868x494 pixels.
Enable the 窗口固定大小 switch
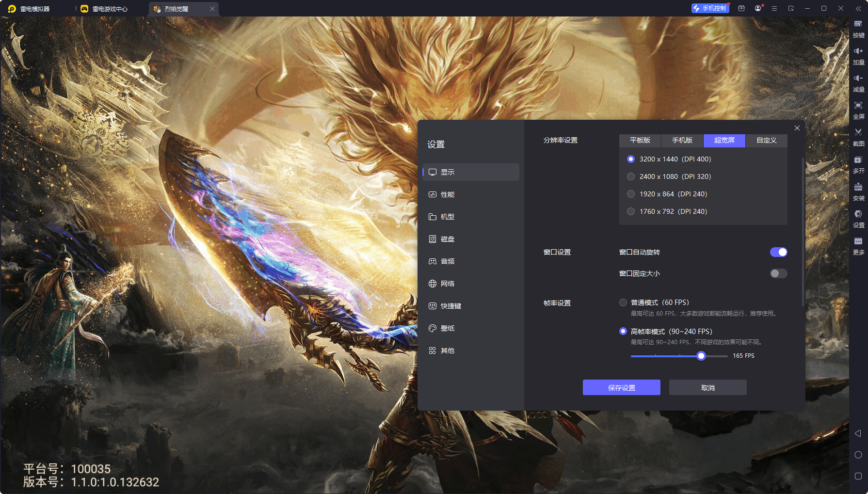pos(778,273)
